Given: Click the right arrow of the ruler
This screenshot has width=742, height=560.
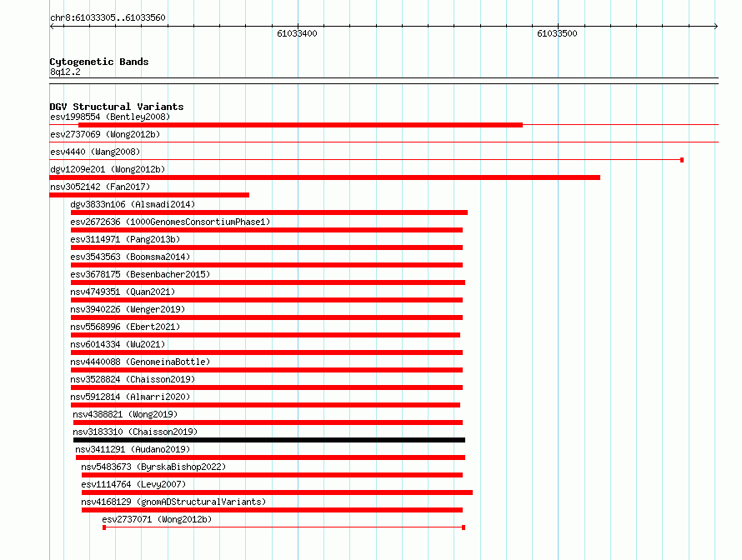Looking at the screenshot, I should click(x=715, y=27).
